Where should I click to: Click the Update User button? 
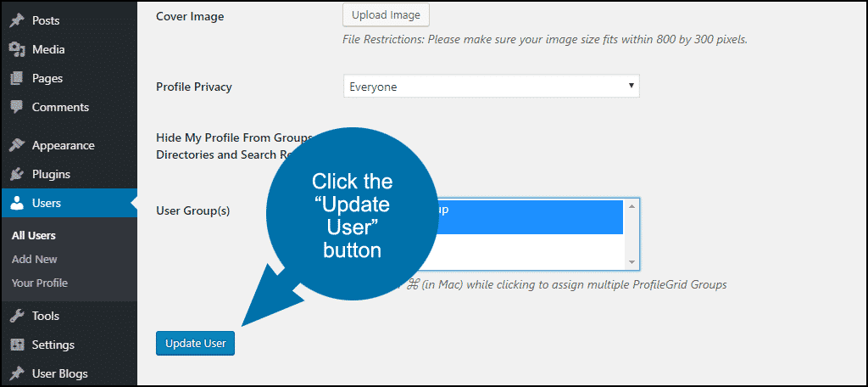(x=196, y=343)
